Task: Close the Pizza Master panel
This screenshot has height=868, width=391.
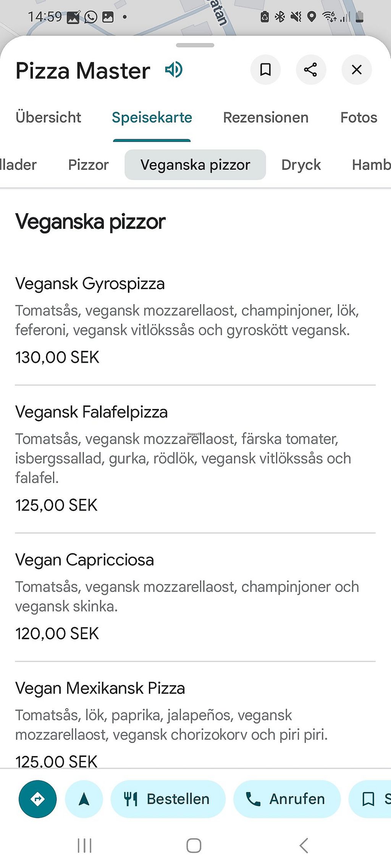Action: click(x=357, y=70)
